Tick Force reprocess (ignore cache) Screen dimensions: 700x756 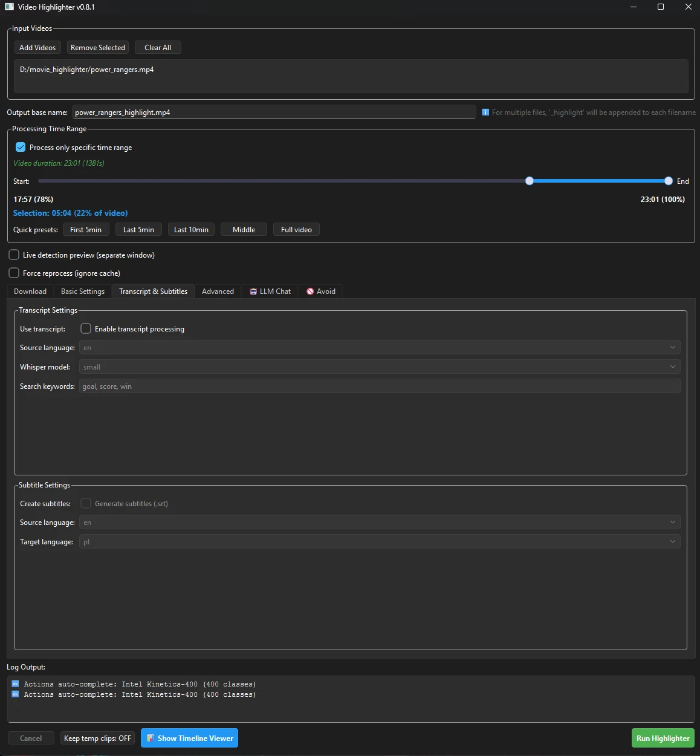(x=14, y=273)
